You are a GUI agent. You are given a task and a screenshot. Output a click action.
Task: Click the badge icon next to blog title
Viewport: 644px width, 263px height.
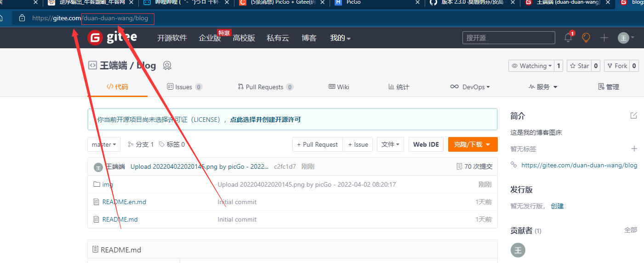pyautogui.click(x=167, y=65)
